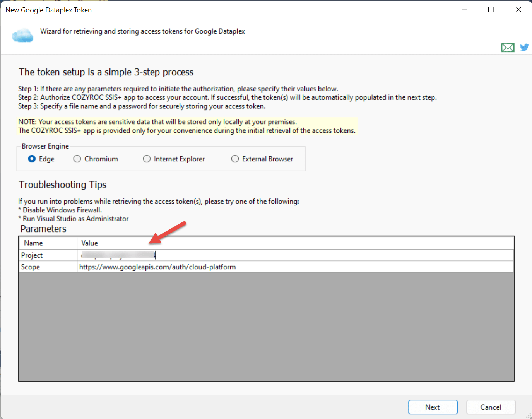Click the Value column header
This screenshot has width=532, height=419.
click(296, 243)
